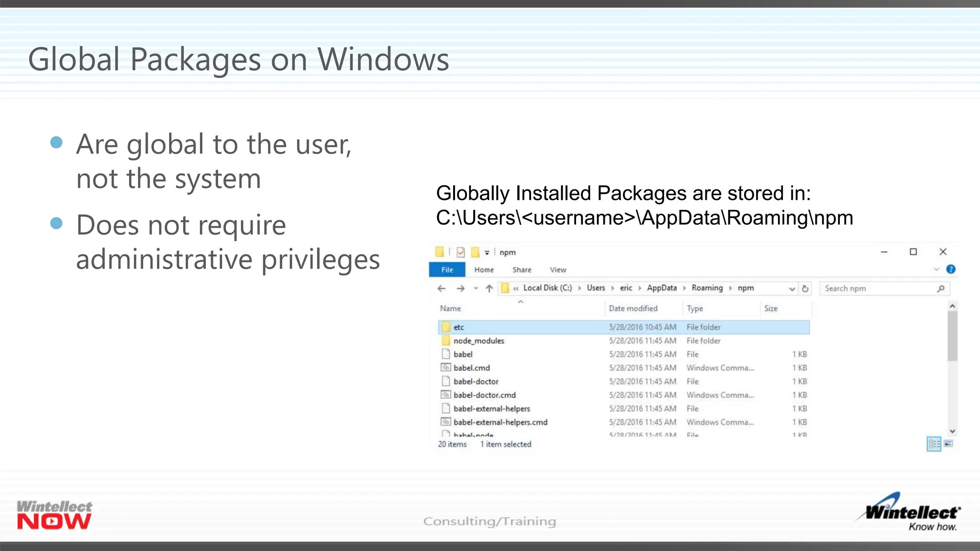Click the Back arrow in Explorer
The width and height of the screenshot is (980, 551).
441,288
